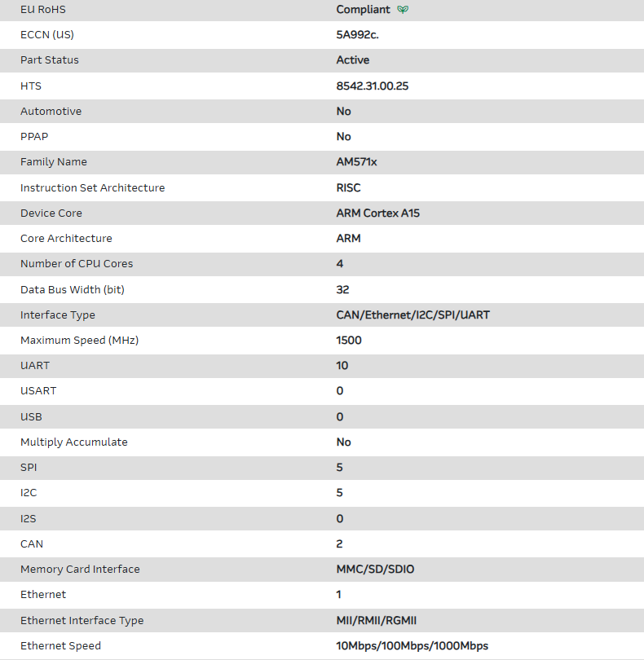Click the Multiply Accumulate label

[74, 442]
